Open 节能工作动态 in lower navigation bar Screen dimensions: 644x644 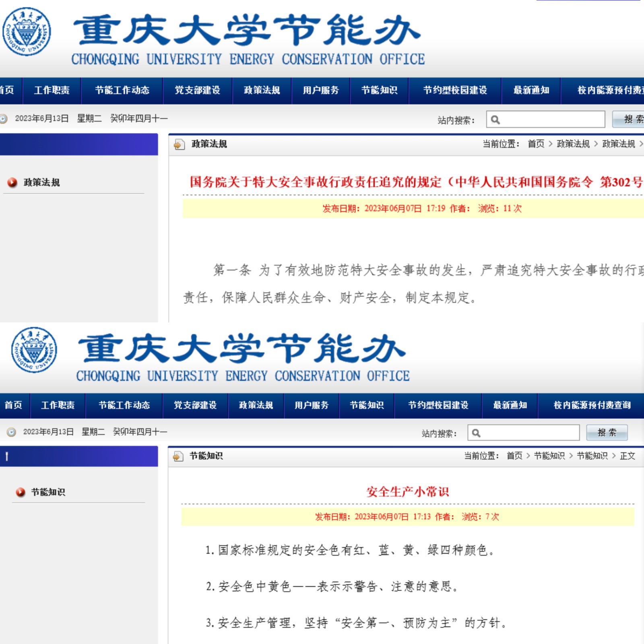[x=124, y=405]
